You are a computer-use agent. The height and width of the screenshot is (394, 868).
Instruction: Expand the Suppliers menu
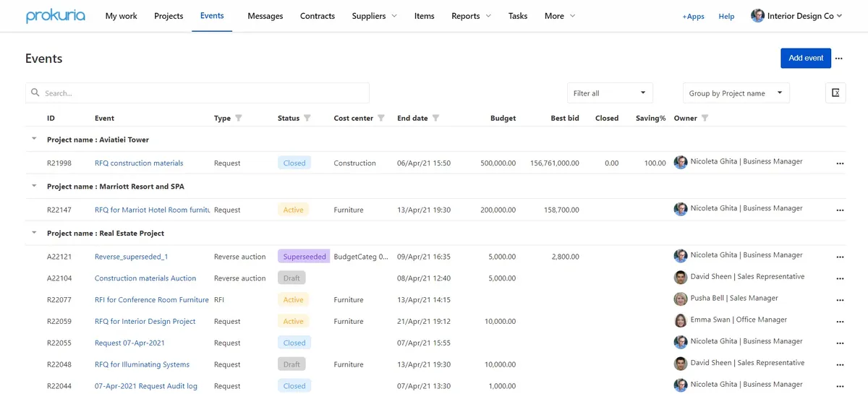[375, 16]
